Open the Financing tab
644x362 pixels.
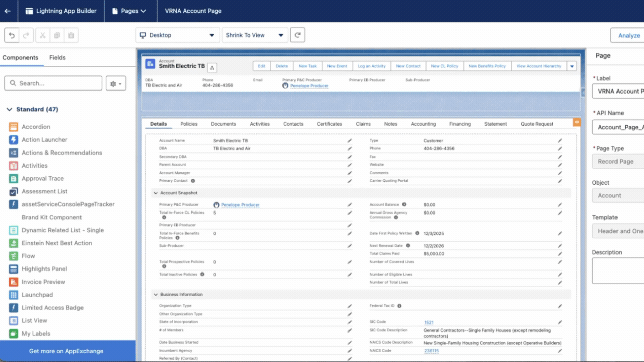(x=460, y=124)
